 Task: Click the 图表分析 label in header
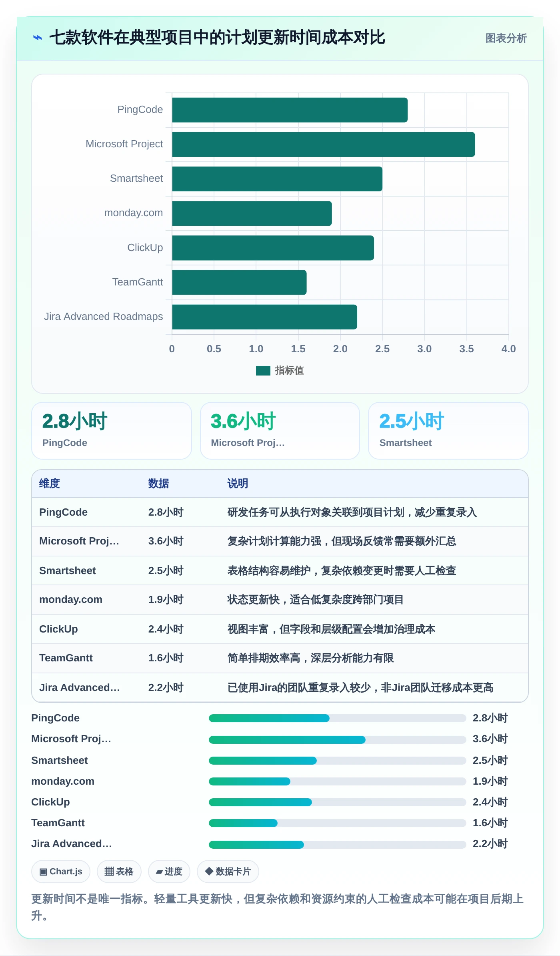506,38
